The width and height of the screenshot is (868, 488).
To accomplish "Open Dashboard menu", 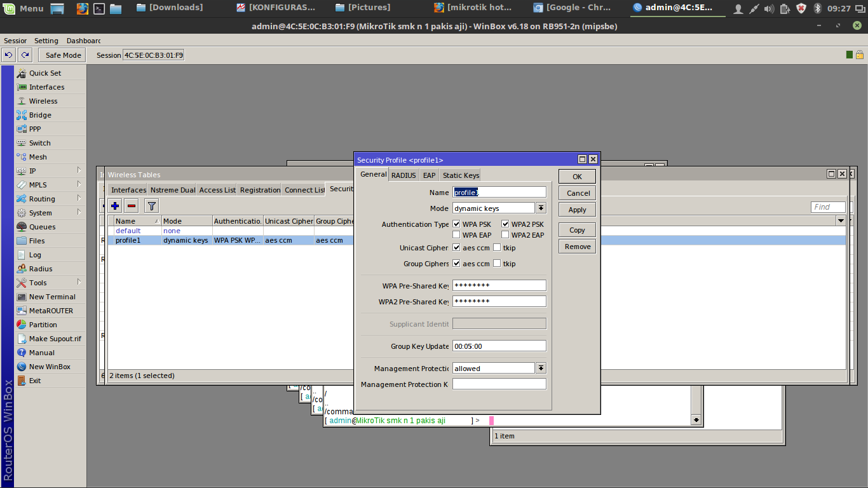I will coord(83,41).
